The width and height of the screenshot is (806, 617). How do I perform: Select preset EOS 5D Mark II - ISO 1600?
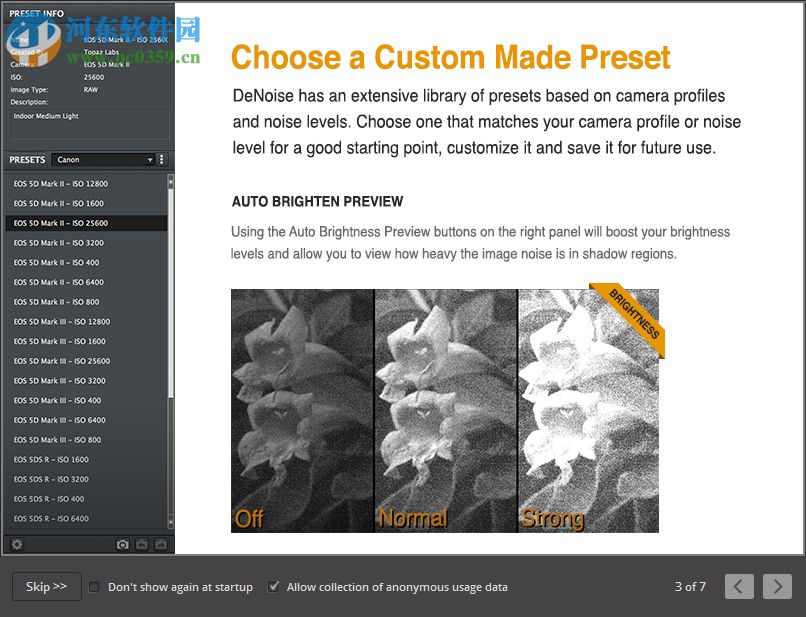[86, 204]
